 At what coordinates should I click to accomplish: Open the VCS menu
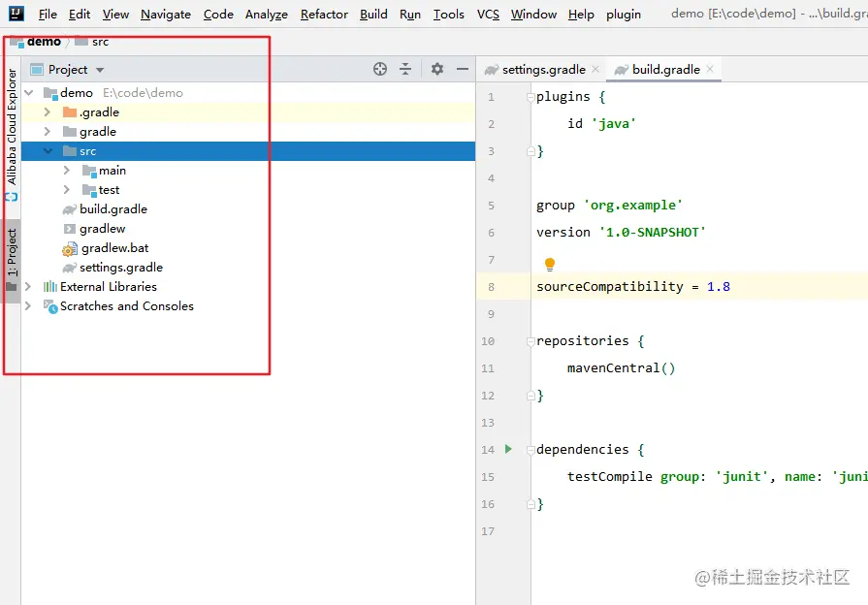[488, 15]
